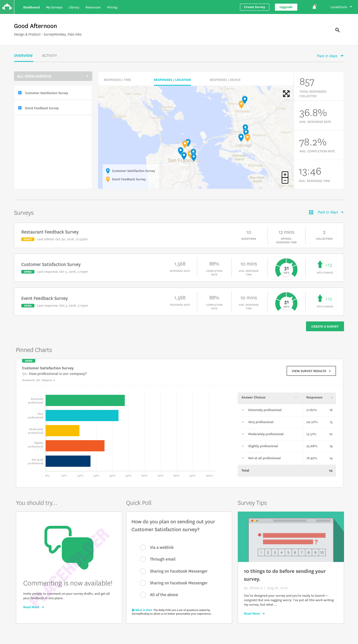Expand Very professional row
The image size is (358, 644).
(243, 422)
